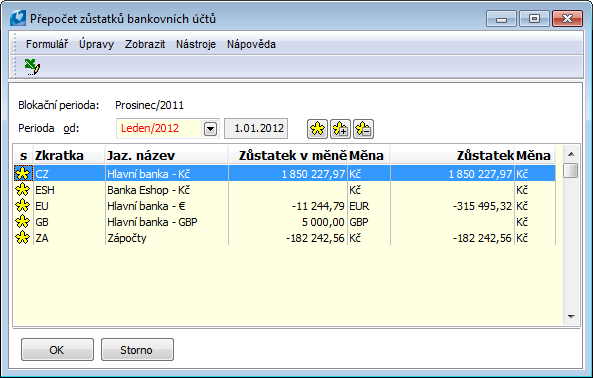
Task: Maximize the Přepočet zůstatků window
Action: pos(534,19)
